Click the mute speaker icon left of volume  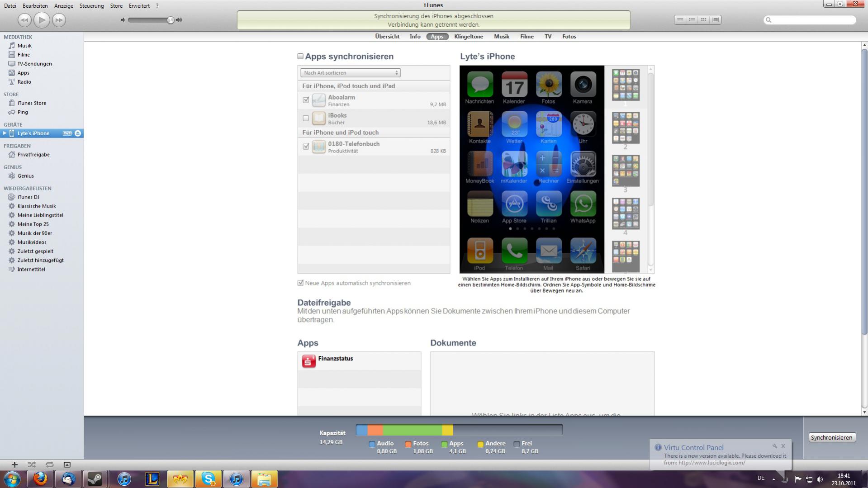point(123,20)
